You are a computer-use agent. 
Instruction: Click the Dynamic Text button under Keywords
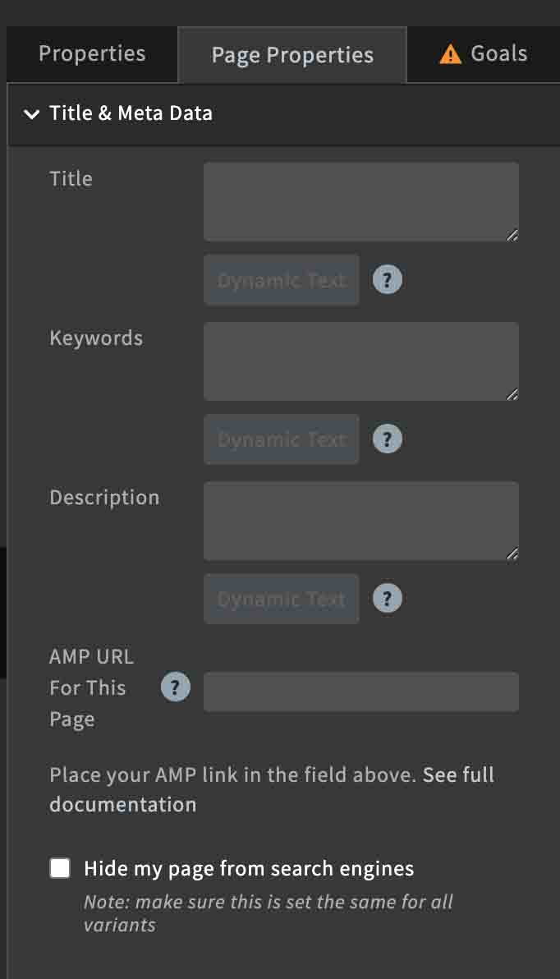pos(282,439)
